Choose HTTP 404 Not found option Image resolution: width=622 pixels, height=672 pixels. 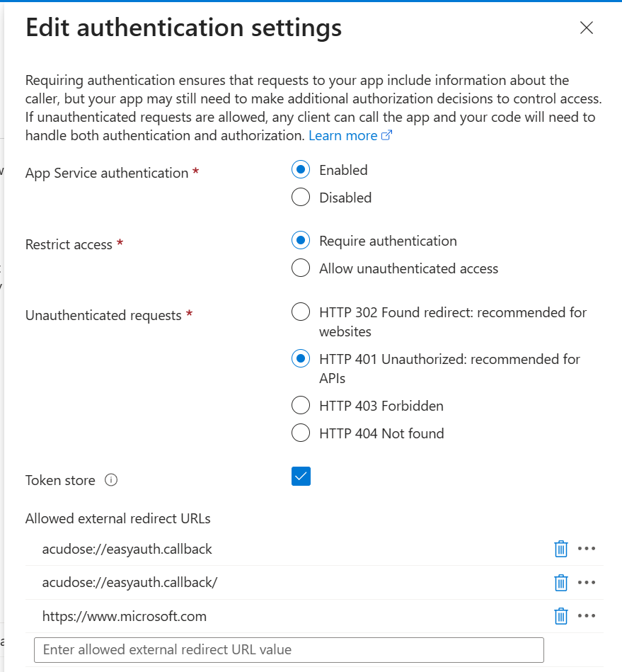[x=301, y=433]
